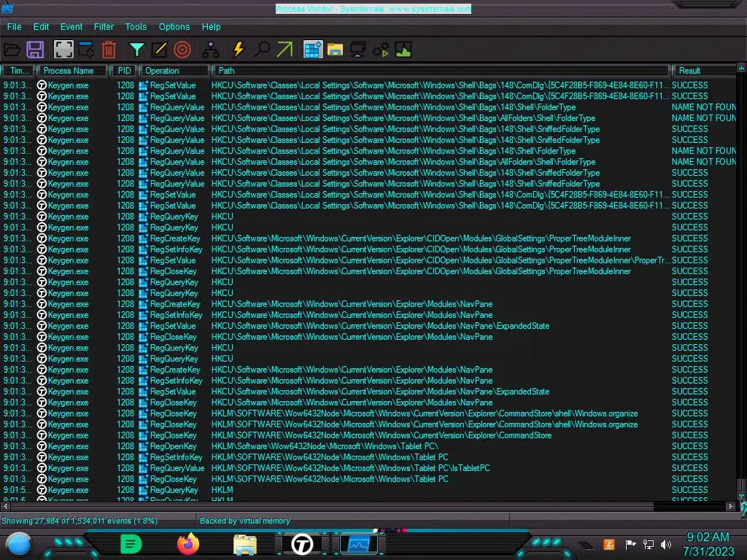Viewport: 747px width, 560px height.
Task: Switch to Process Monitor taskbar button
Action: point(359,544)
